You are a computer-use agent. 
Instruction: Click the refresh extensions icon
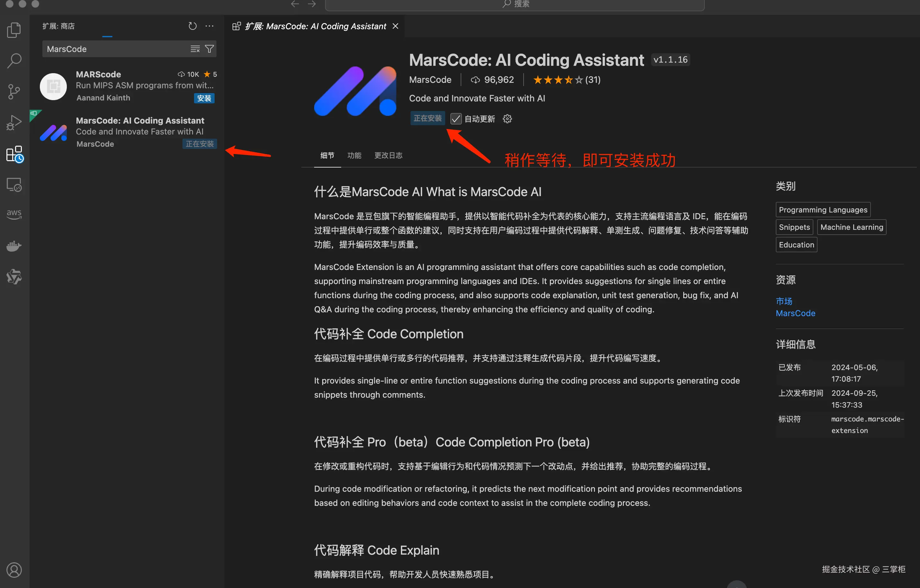[x=192, y=26]
